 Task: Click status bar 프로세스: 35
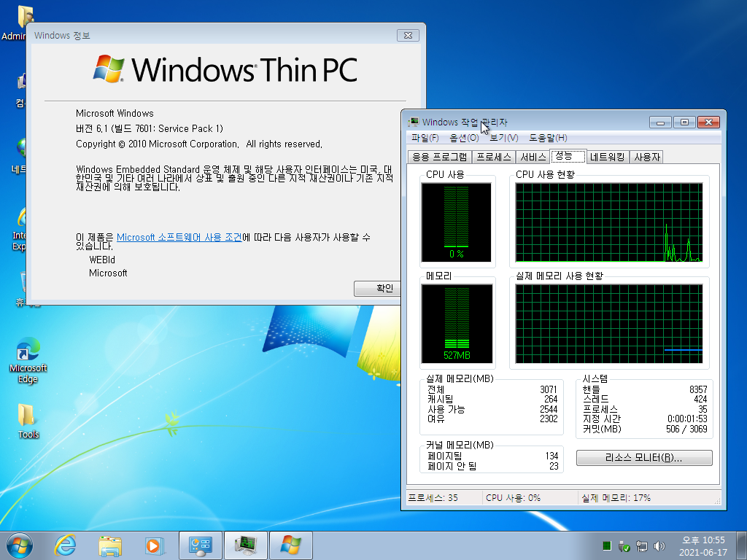pos(433,497)
